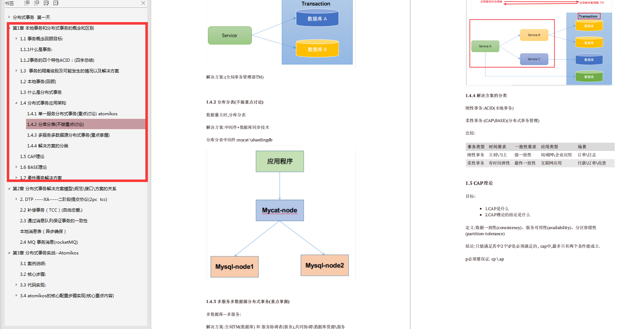Viewport: 644px width, 329px height.
Task: Select the 1.5 CAP理论 bookmark
Action: pos(32,156)
